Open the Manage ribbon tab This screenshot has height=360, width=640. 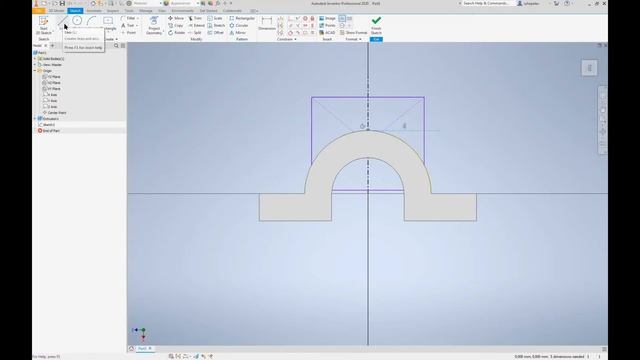tap(146, 11)
